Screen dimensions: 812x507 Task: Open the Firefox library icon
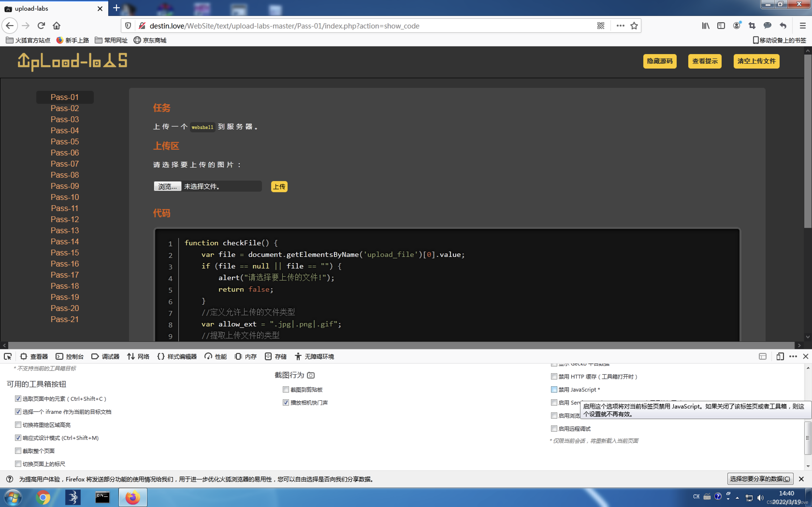(706, 26)
